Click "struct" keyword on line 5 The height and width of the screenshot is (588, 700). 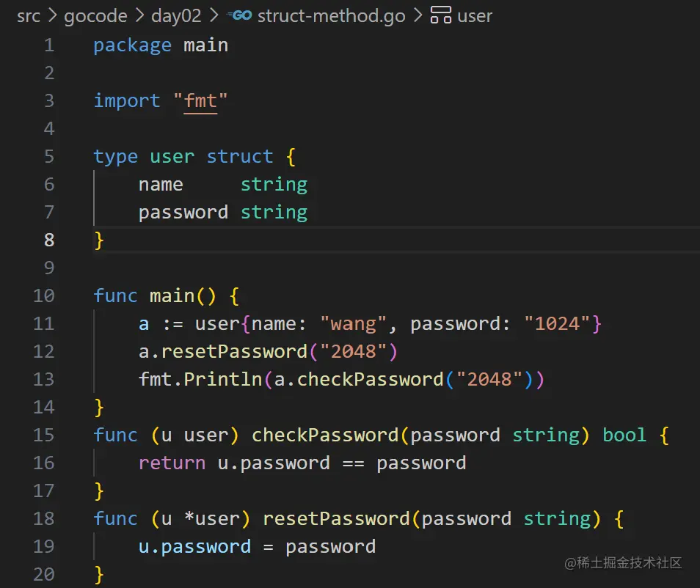click(x=240, y=157)
